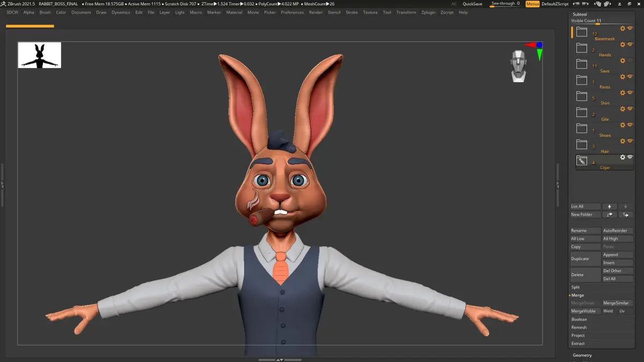This screenshot has width=644, height=362.
Task: Click the Hands folder icon
Action: (582, 48)
